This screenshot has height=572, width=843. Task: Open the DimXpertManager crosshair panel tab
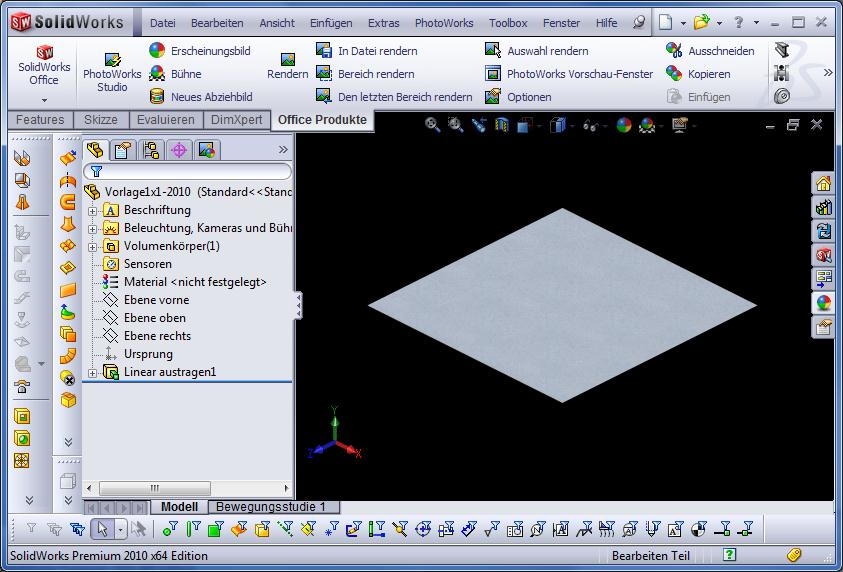click(179, 150)
